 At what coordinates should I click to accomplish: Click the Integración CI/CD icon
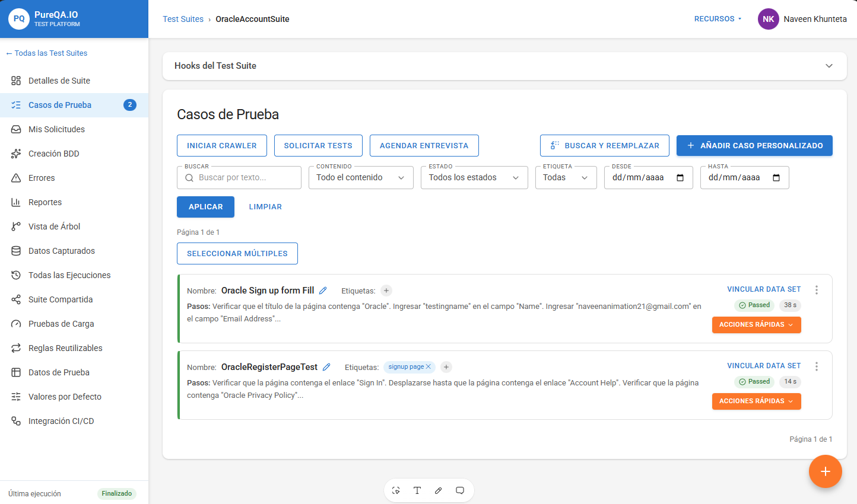(16, 421)
